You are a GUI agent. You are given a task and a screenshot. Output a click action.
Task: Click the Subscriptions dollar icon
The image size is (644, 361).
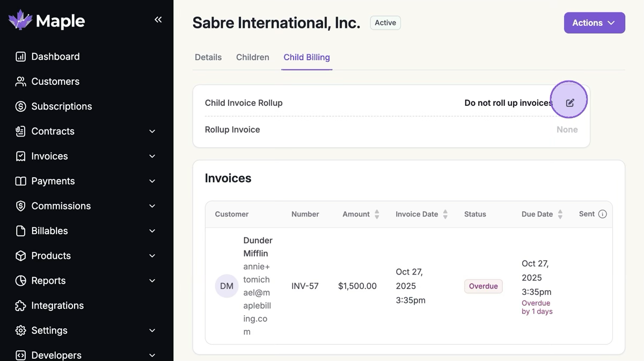point(20,106)
